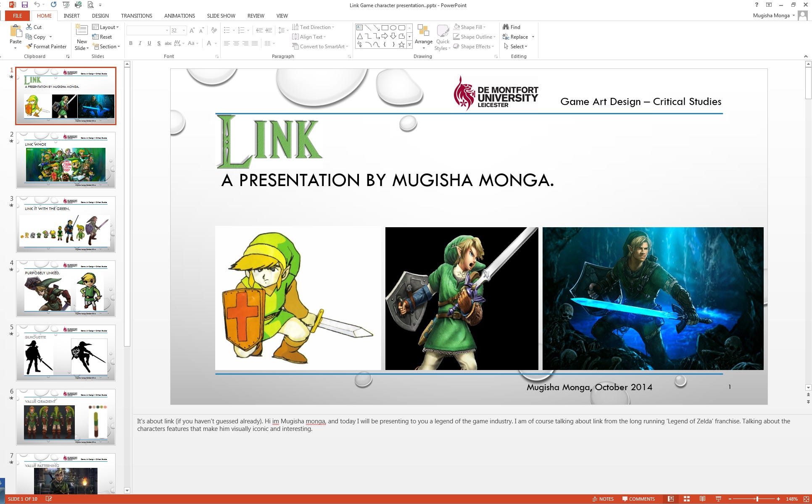Click the Find binoculars command
Image resolution: width=812 pixels, height=504 pixels.
[511, 27]
